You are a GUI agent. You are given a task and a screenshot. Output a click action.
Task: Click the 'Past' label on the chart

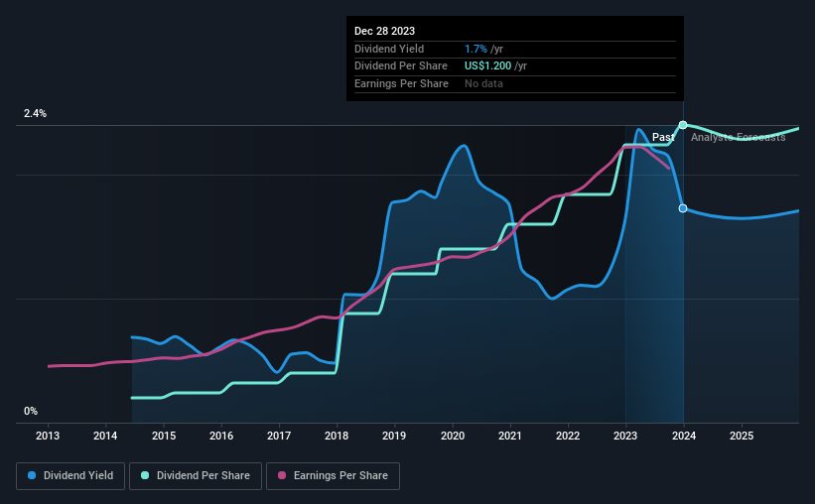pyautogui.click(x=663, y=137)
